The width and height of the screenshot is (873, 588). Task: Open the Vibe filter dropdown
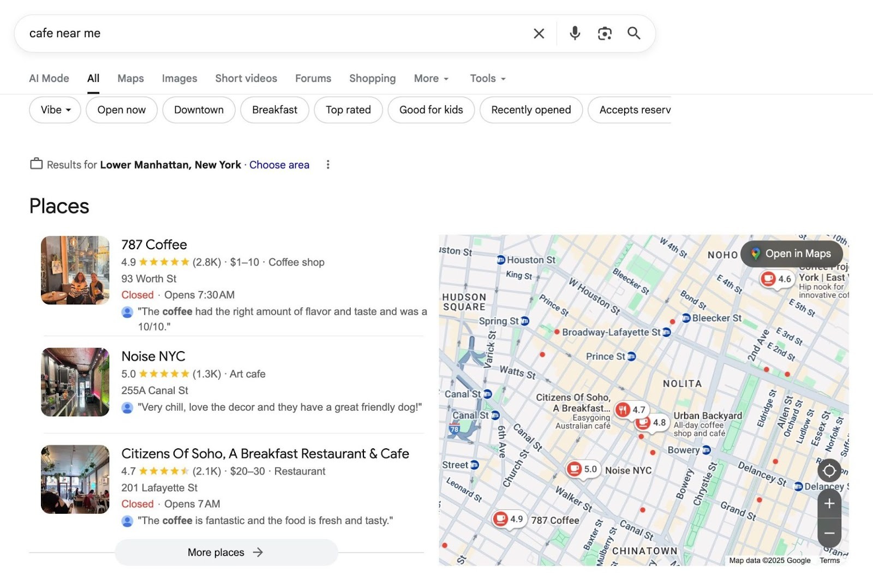coord(55,110)
